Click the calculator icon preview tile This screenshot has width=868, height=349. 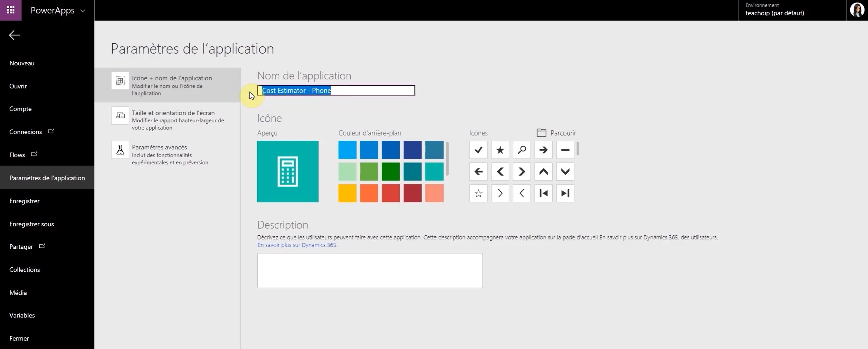(288, 171)
